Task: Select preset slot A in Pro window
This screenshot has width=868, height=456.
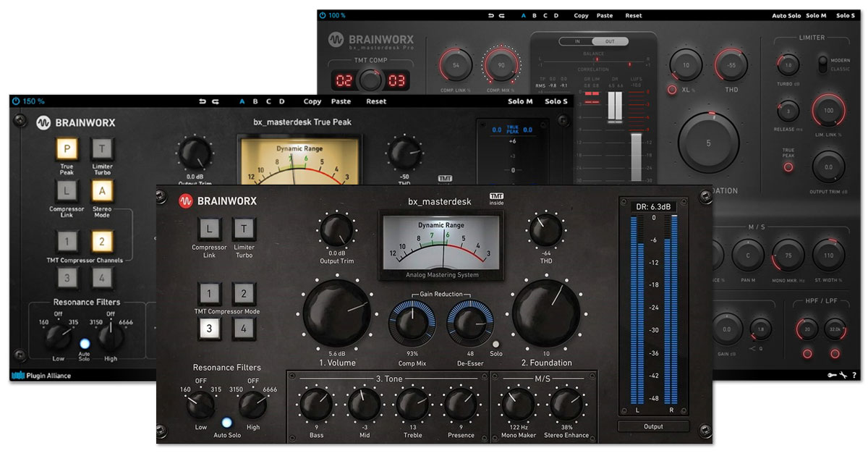Action: point(524,15)
